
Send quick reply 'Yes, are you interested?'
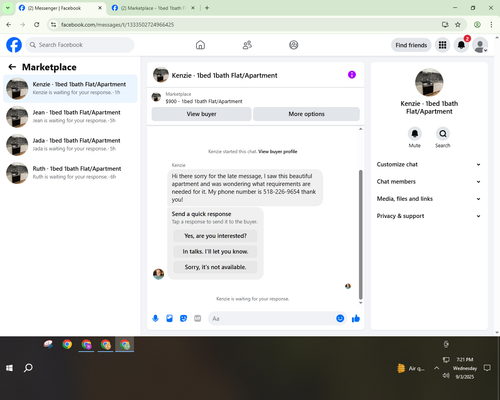tap(215, 236)
